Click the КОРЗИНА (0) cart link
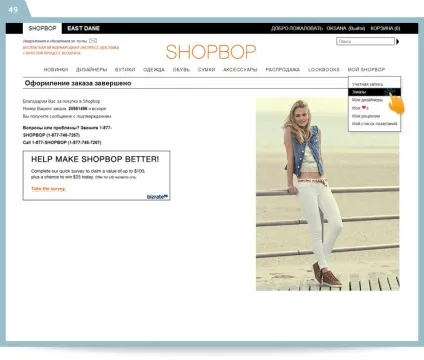Viewport: 424px width, 360px height. (x=385, y=28)
